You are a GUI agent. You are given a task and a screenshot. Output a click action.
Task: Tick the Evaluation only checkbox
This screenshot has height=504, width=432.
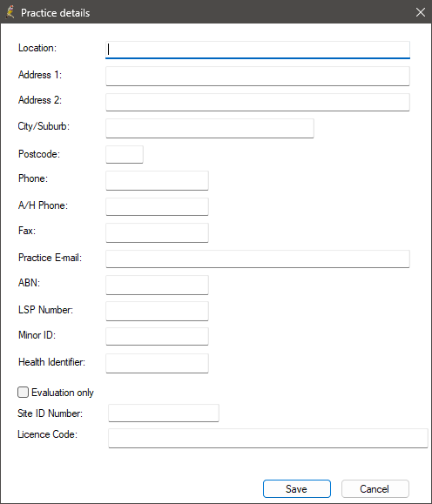23,392
